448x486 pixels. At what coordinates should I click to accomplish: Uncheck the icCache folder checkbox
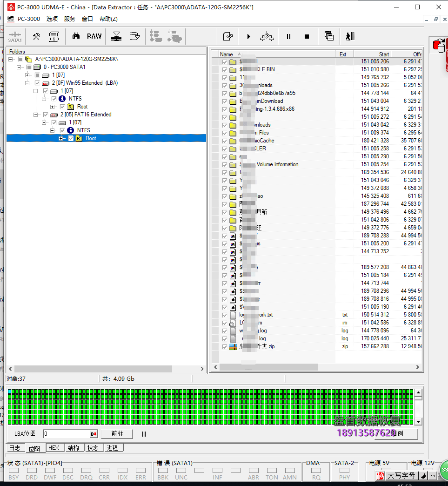[225, 141]
